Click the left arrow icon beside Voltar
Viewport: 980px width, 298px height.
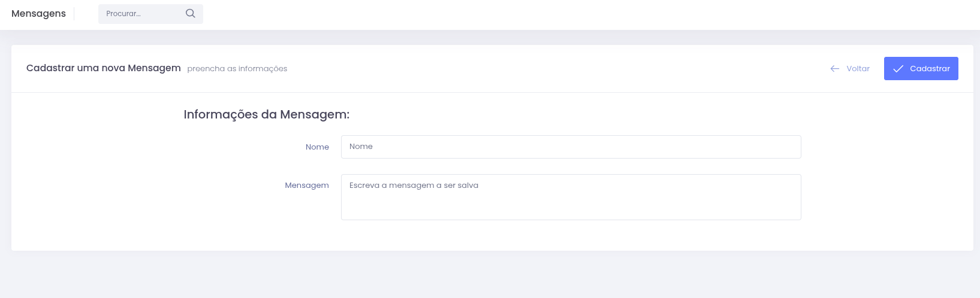[834, 69]
